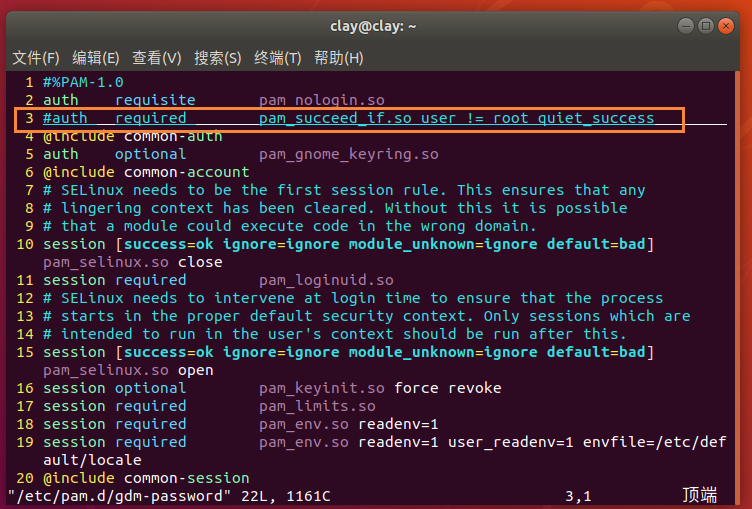The height and width of the screenshot is (509, 752).
Task: Click pam_gnome_keyring.so on line 5
Action: coord(349,154)
